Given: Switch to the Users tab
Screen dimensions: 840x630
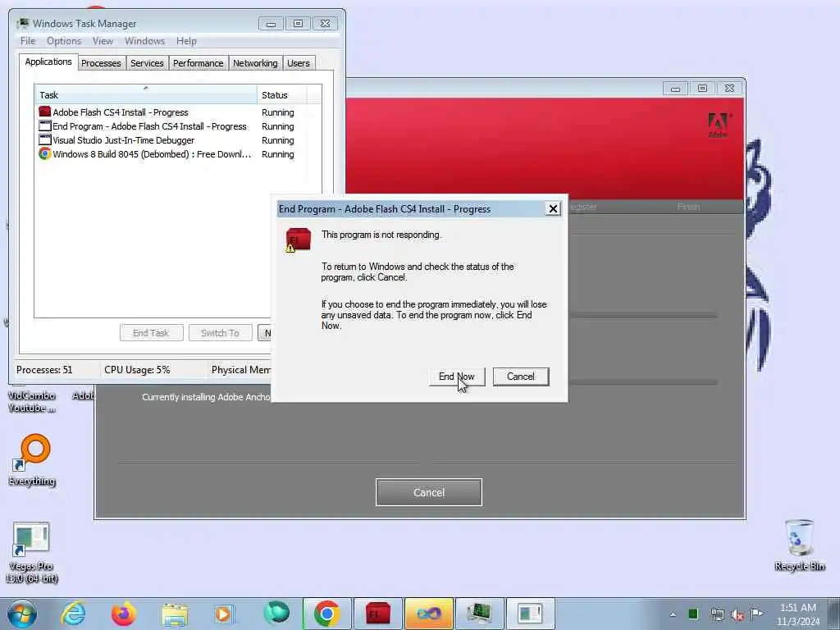Looking at the screenshot, I should click(299, 63).
